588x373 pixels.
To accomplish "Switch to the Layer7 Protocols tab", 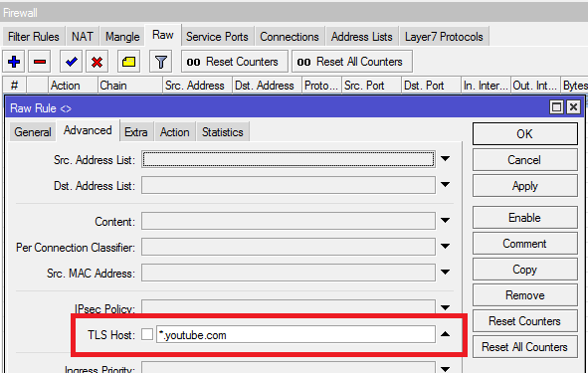I will pos(444,37).
